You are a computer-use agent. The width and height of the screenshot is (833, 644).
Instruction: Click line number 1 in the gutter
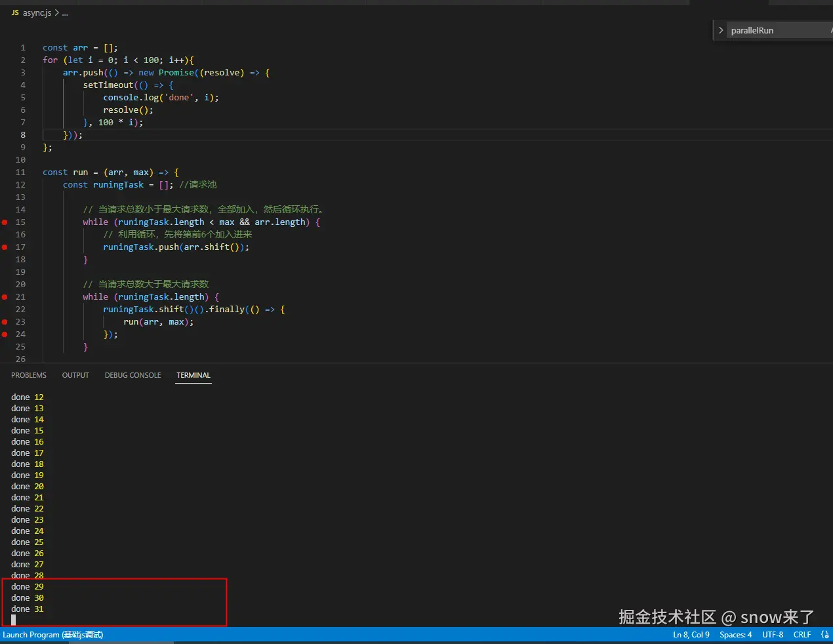(23, 48)
